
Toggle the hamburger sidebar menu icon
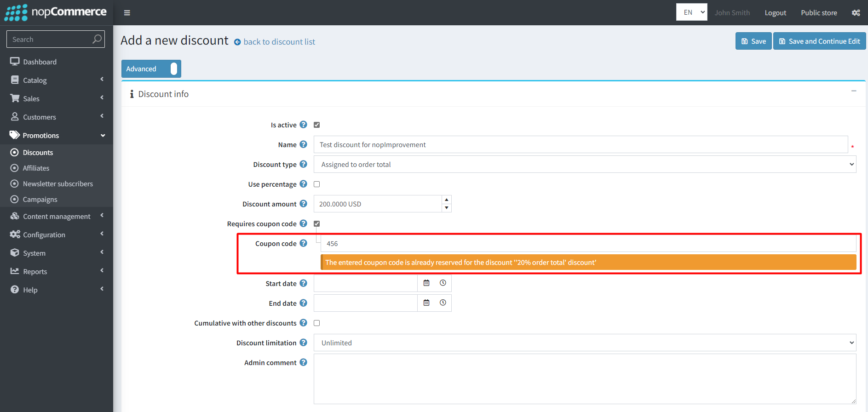tap(127, 13)
